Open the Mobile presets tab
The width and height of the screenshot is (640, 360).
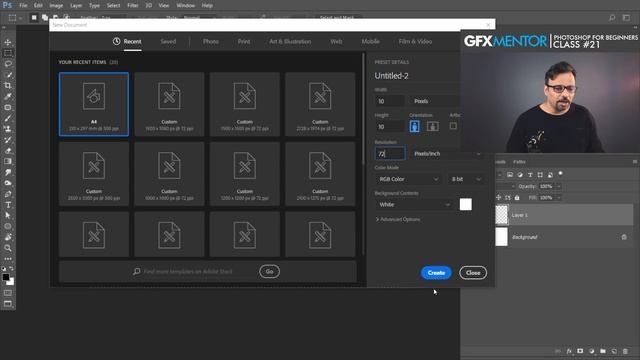click(x=371, y=42)
